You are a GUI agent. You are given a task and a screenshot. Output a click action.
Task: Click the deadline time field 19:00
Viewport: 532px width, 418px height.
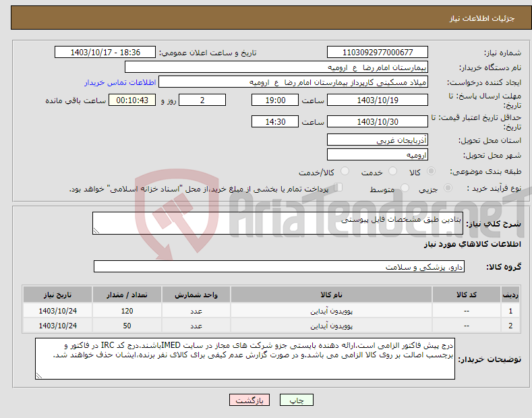click(x=275, y=100)
